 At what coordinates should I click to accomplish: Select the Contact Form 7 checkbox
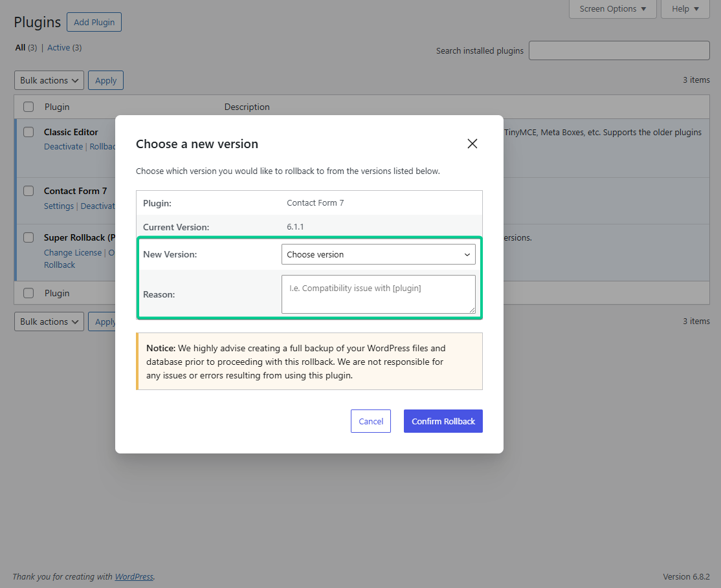pos(28,191)
